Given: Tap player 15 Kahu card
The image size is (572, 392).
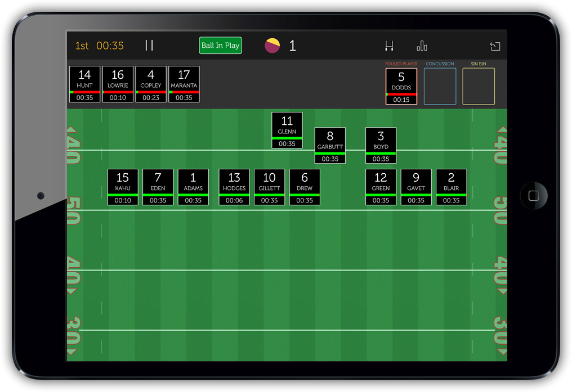Looking at the screenshot, I should pyautogui.click(x=123, y=187).
